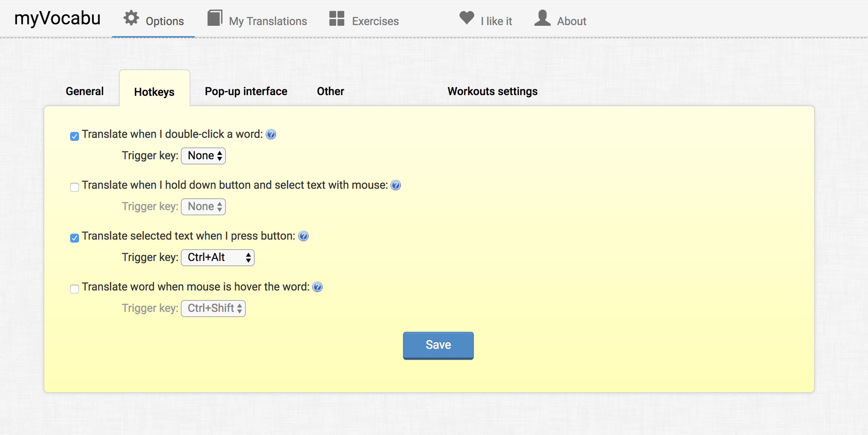
Task: Enable translate on double-click checkbox
Action: click(x=75, y=135)
